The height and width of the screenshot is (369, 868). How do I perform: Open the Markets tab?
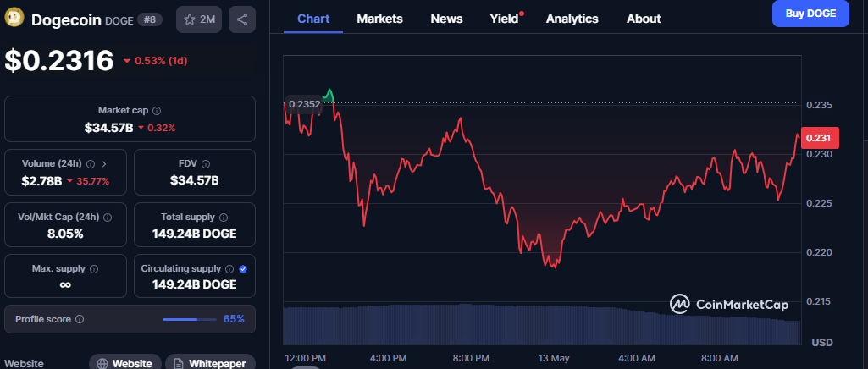point(379,19)
